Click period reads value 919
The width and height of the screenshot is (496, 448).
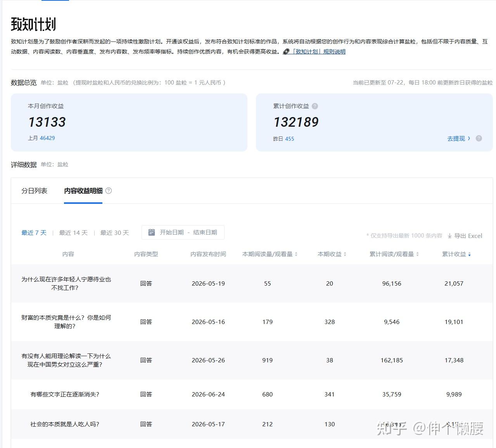pos(268,360)
